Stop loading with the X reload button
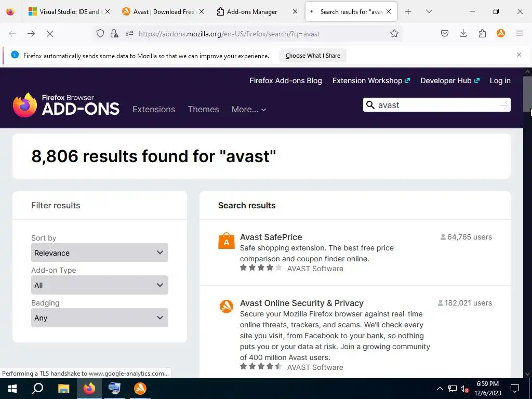This screenshot has width=532, height=399. [49, 34]
